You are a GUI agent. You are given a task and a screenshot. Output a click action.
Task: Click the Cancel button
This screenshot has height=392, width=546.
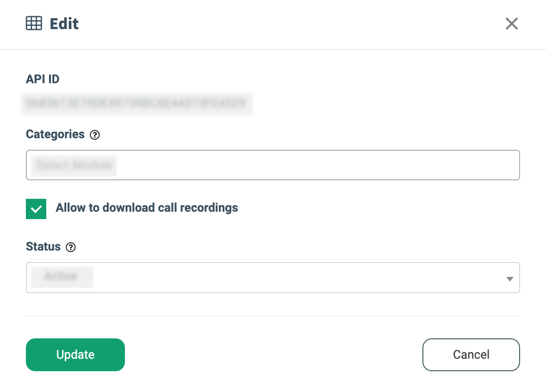point(471,355)
